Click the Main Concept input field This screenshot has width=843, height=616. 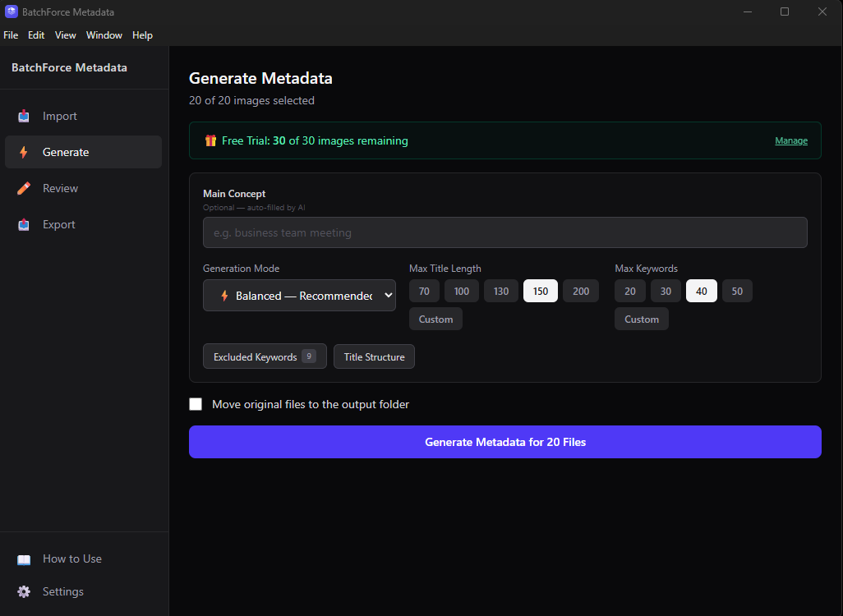504,232
